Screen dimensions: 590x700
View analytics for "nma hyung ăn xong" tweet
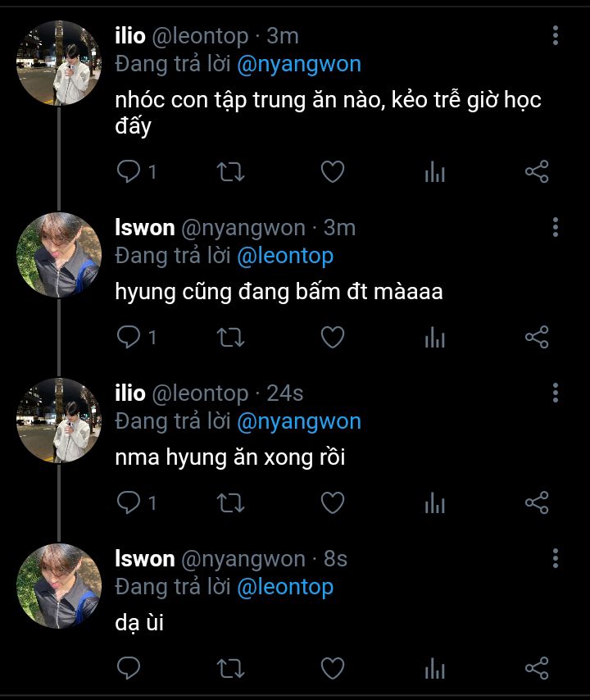pos(434,503)
